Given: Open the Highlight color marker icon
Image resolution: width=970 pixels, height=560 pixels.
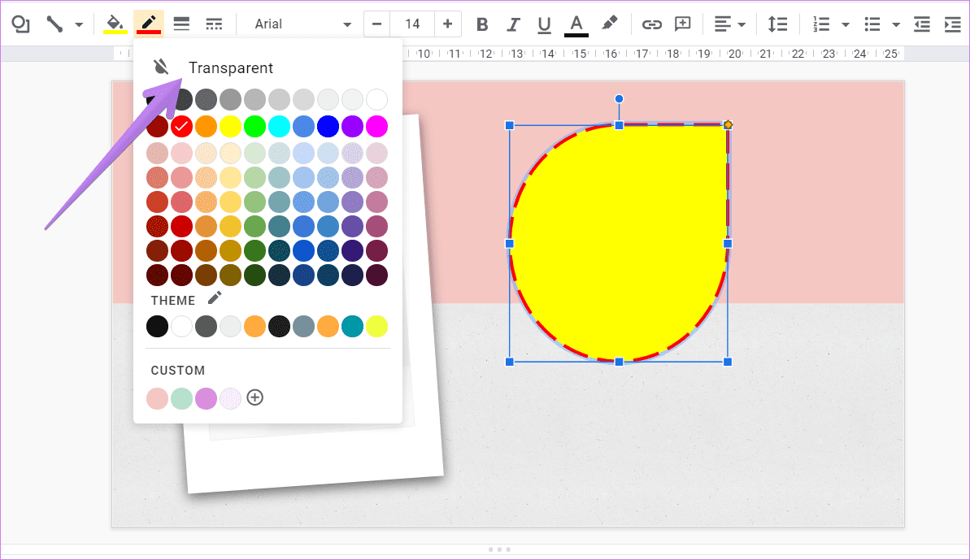Looking at the screenshot, I should click(609, 24).
